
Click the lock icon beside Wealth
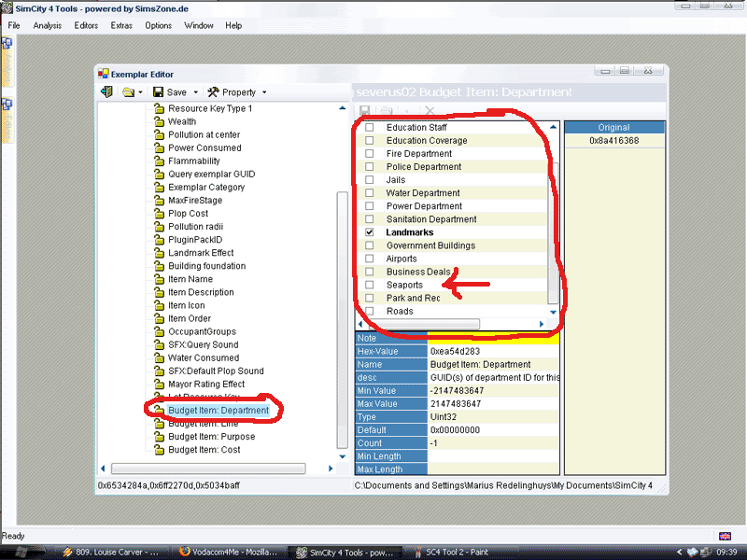(159, 122)
